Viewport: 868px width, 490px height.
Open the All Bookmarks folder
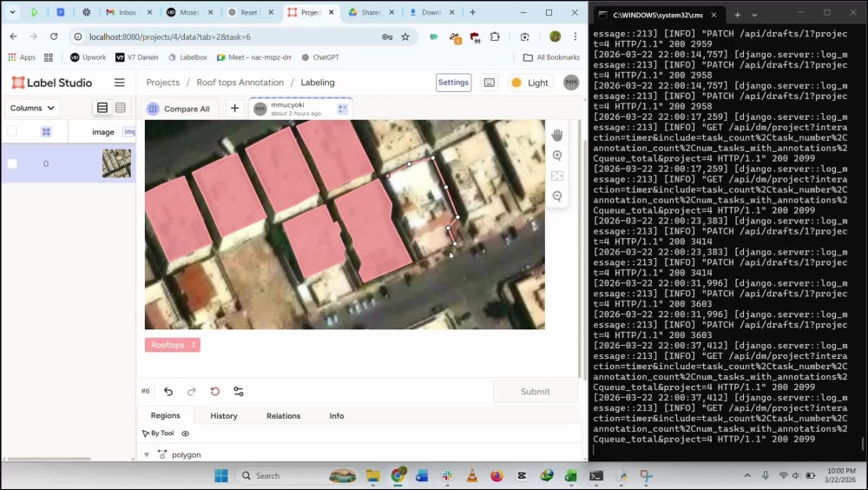click(x=551, y=57)
